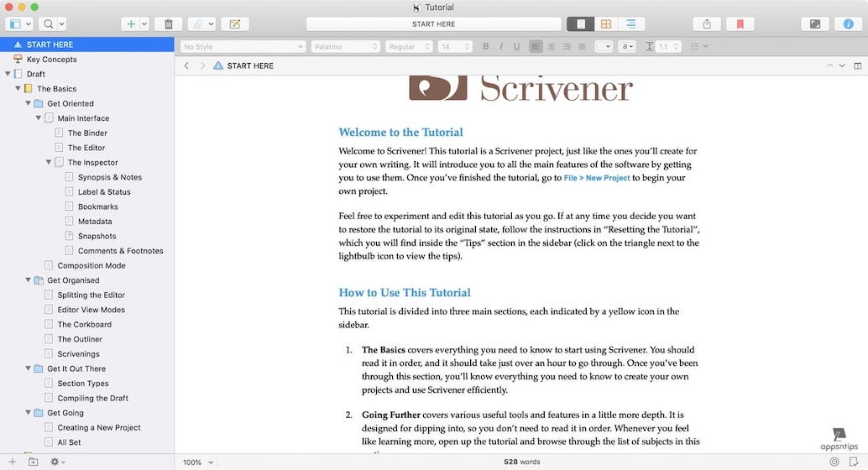The height and width of the screenshot is (470, 868).
Task: Click the target icon in footer
Action: pos(834,462)
